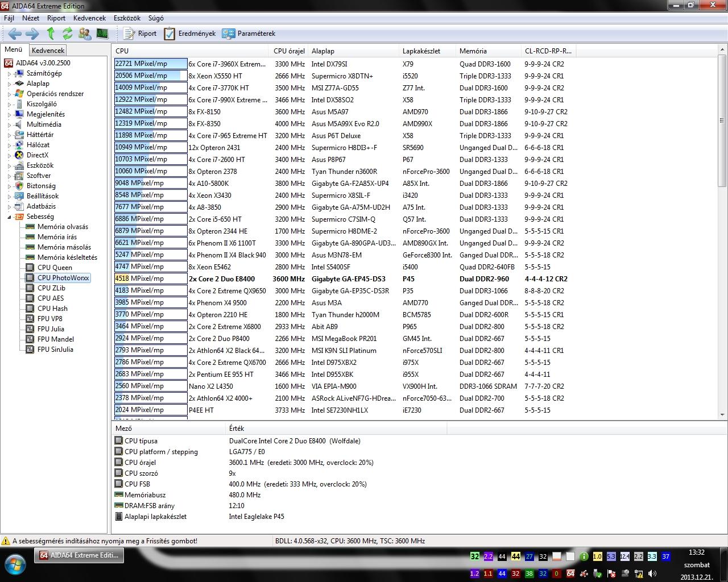Sort by the CPU órajel column header

(289, 51)
